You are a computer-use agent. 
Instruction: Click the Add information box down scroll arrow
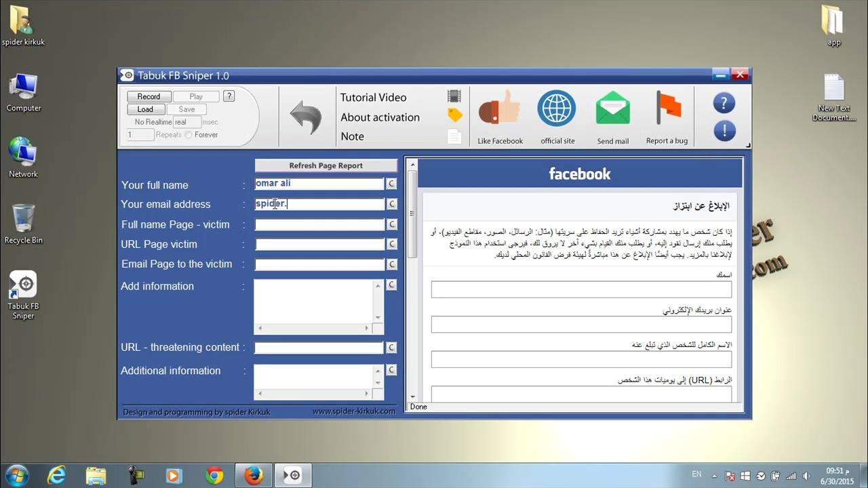tap(378, 317)
